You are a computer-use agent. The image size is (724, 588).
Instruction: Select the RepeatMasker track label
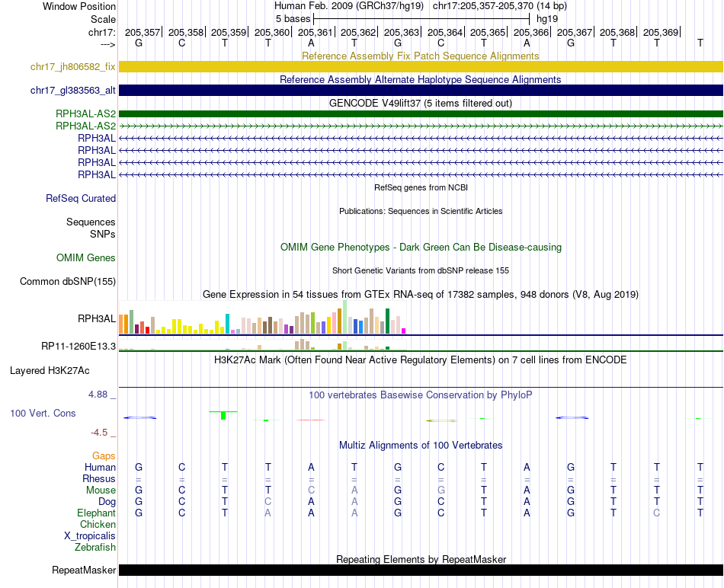coord(84,570)
